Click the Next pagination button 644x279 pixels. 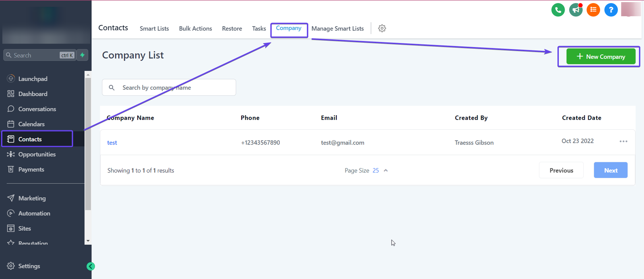611,170
